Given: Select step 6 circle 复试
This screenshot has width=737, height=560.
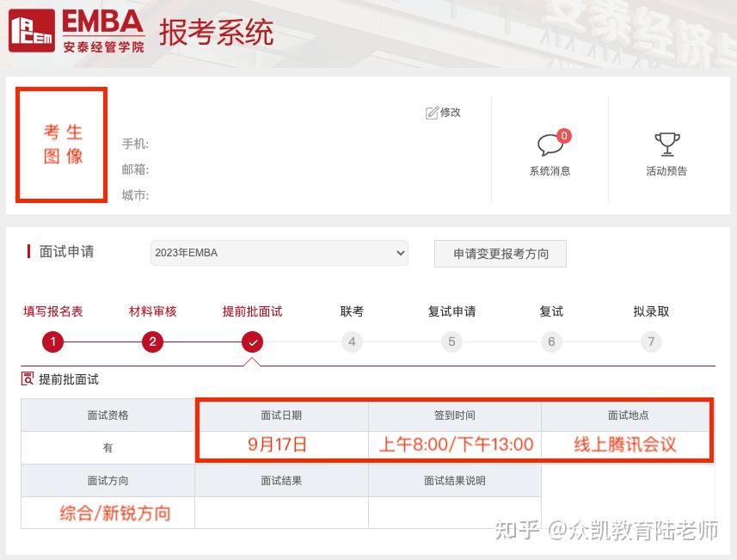Looking at the screenshot, I should click(x=551, y=342).
